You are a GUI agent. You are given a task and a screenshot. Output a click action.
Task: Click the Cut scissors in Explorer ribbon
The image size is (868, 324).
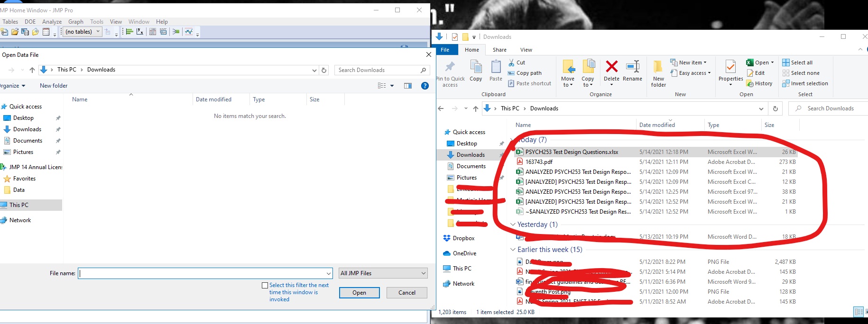tap(511, 63)
